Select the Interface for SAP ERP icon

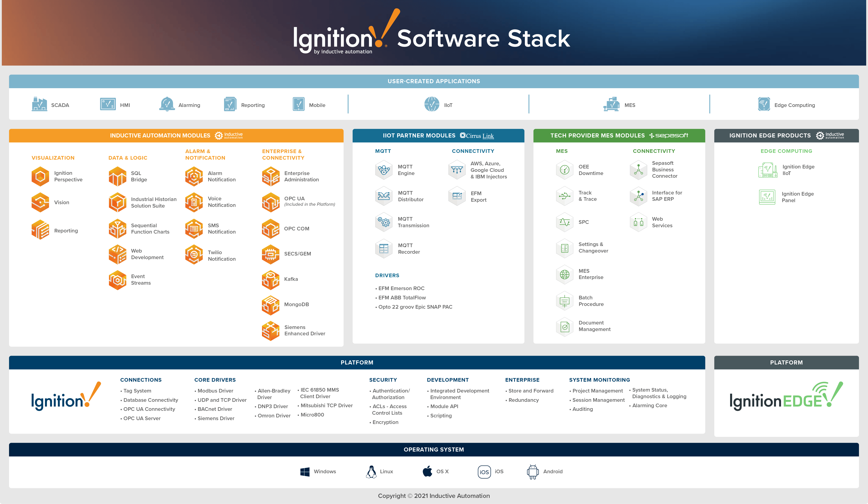click(x=639, y=196)
